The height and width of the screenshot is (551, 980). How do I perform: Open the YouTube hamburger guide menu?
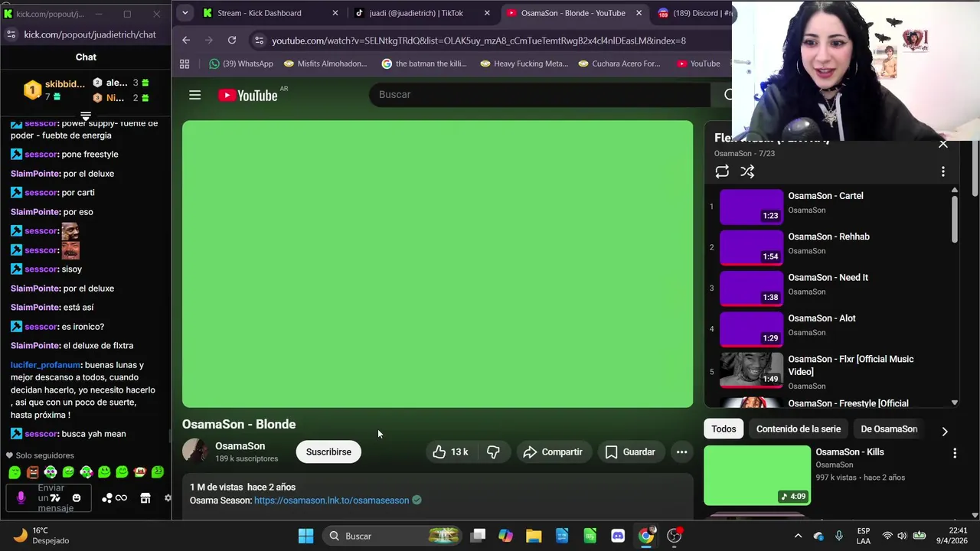tap(194, 95)
